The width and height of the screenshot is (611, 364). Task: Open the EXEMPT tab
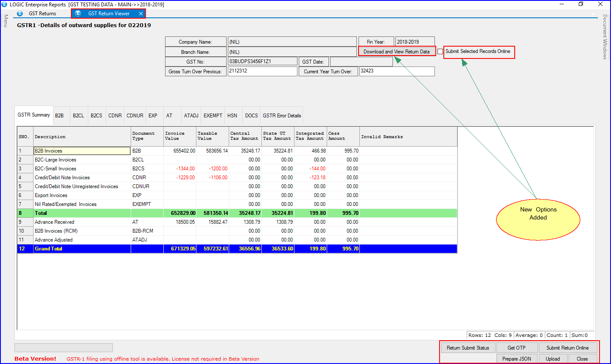(x=213, y=116)
